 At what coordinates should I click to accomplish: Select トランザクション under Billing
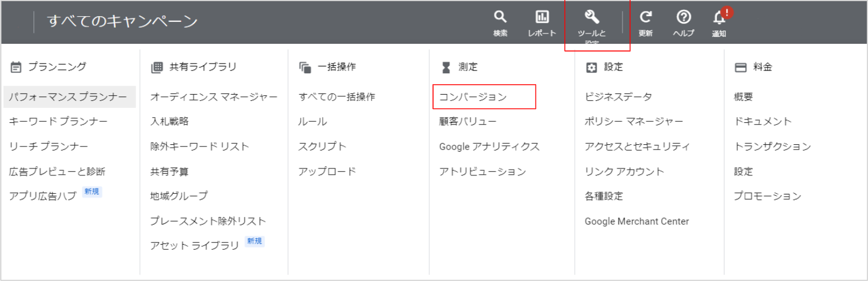[772, 147]
